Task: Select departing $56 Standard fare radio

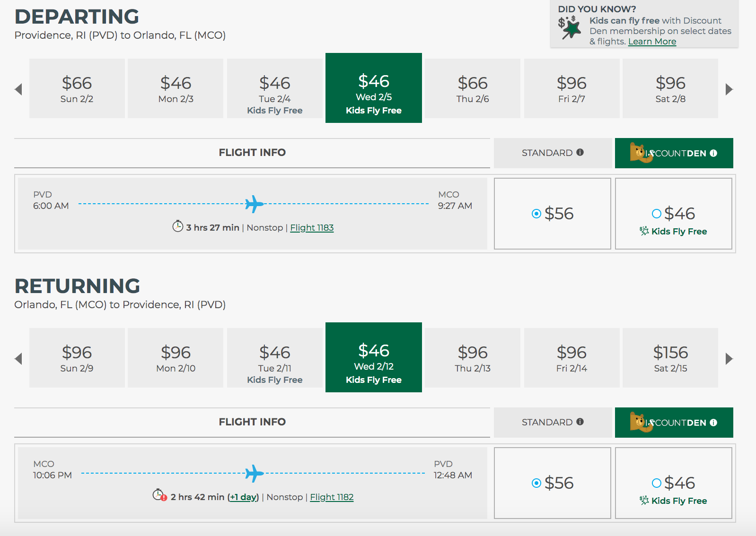Action: click(x=536, y=214)
